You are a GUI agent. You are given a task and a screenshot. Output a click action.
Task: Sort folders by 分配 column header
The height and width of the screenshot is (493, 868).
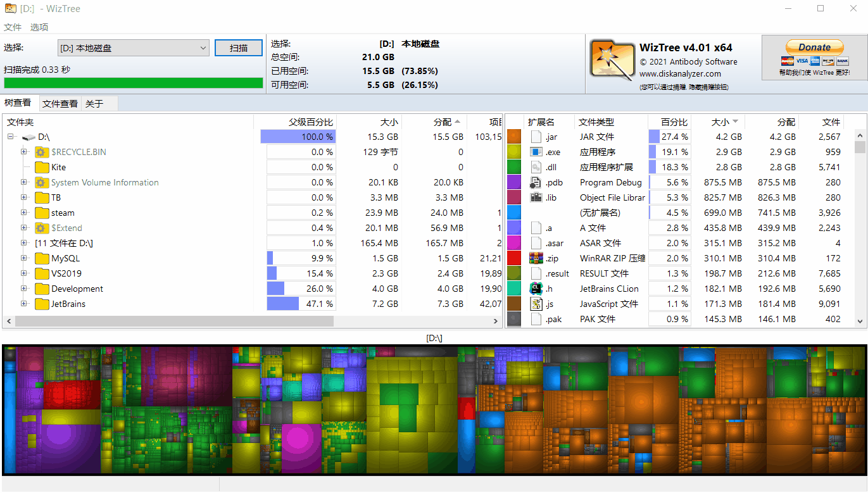[434, 122]
